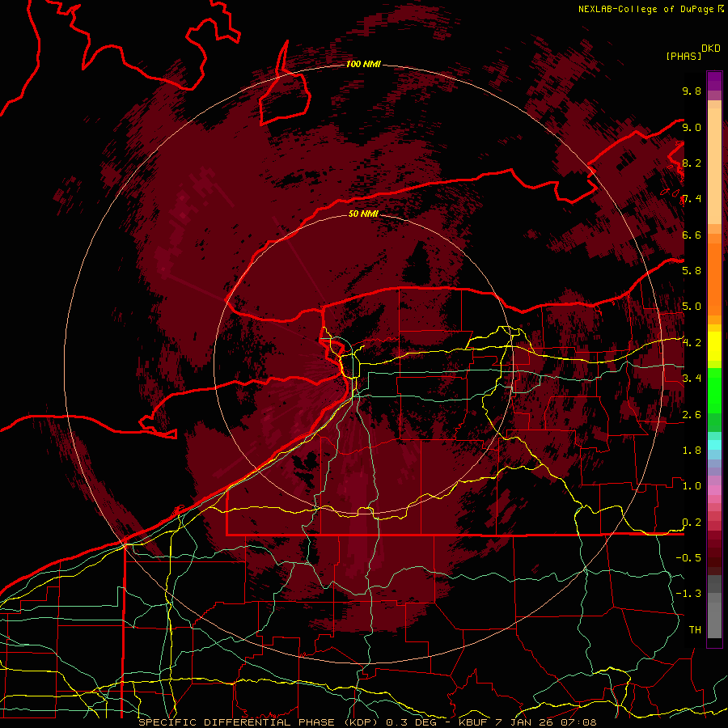This screenshot has height=728, width=728.
Task: Click the 8.2 legend value
Action: 692,163
